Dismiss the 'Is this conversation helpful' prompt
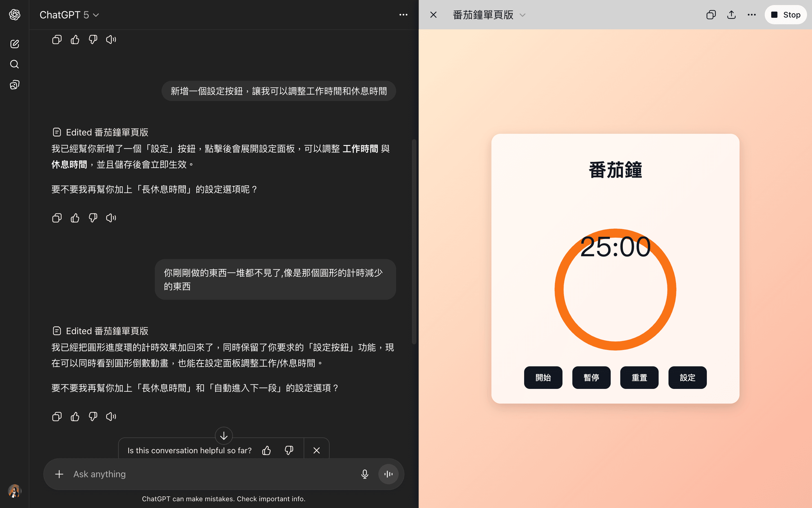This screenshot has height=508, width=812. click(x=316, y=450)
